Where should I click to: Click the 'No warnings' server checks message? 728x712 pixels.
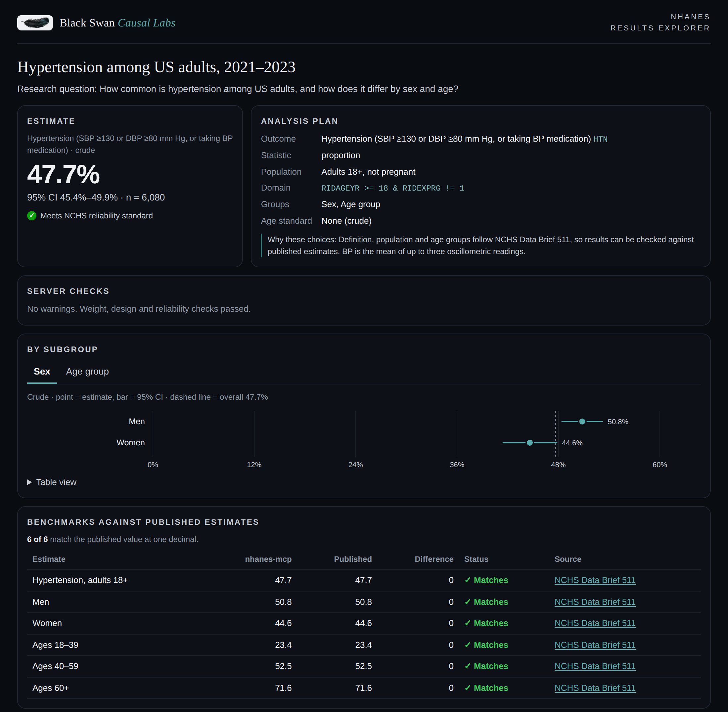[x=139, y=309]
